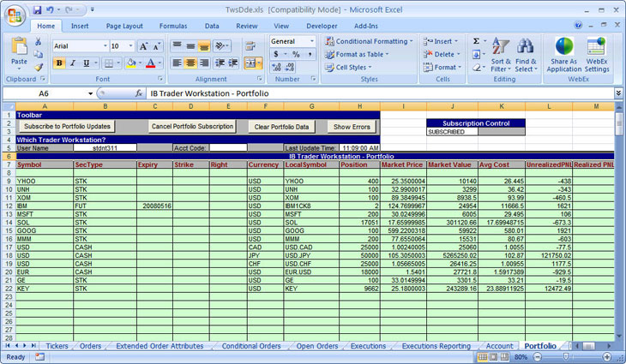The width and height of the screenshot is (626, 364).
Task: Click the Undo arrow icon
Action: [x=51, y=10]
